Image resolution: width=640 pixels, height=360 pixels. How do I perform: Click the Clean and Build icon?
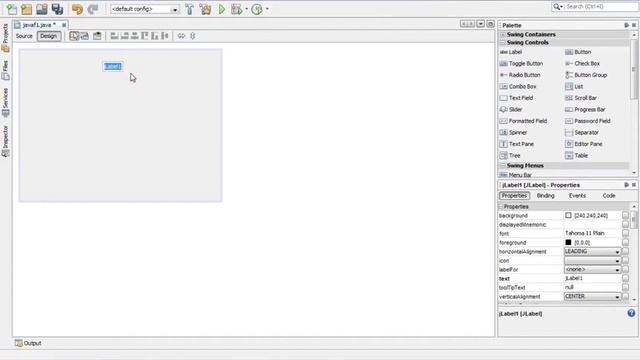(205, 9)
